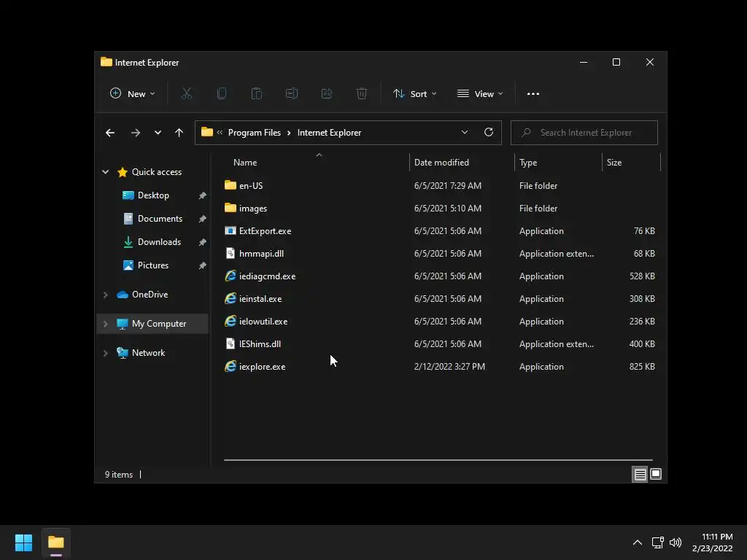Open recent locations chevron dropdown
Screen dimensions: 747x560
(x=158, y=133)
